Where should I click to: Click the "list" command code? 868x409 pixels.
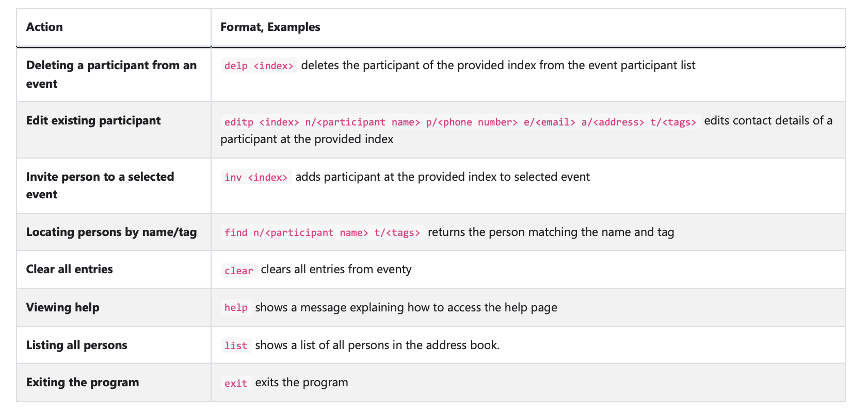pyautogui.click(x=236, y=345)
